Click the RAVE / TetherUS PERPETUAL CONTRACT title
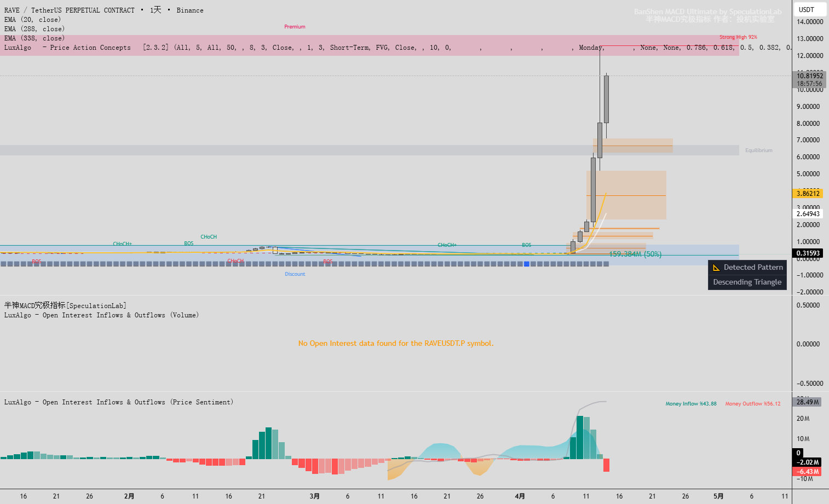 click(70, 10)
